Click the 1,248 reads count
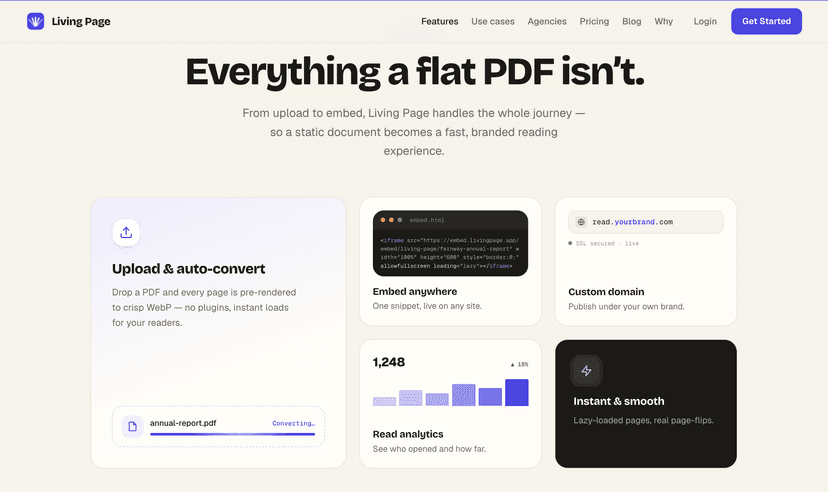Screen dimensions: 828x492 tap(389, 362)
